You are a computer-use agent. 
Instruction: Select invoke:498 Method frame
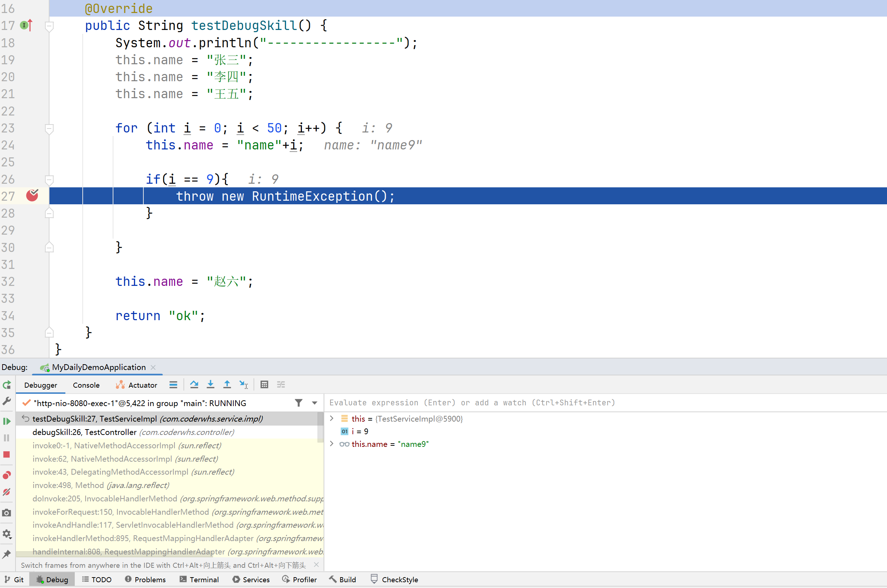coord(170,485)
